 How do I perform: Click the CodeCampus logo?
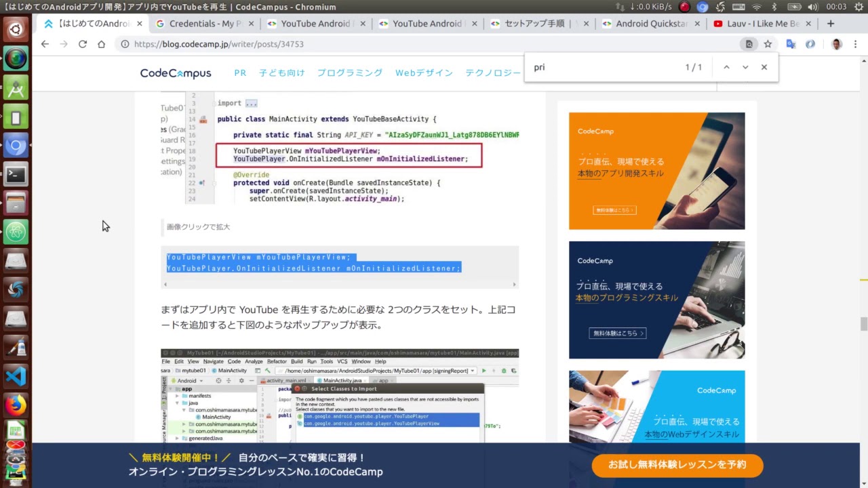coord(176,73)
